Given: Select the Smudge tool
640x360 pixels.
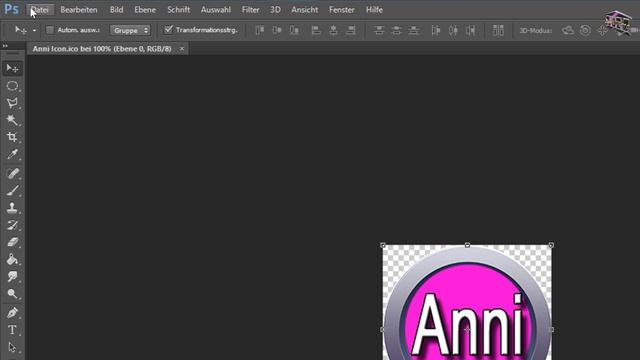Looking at the screenshot, I should pos(12,276).
